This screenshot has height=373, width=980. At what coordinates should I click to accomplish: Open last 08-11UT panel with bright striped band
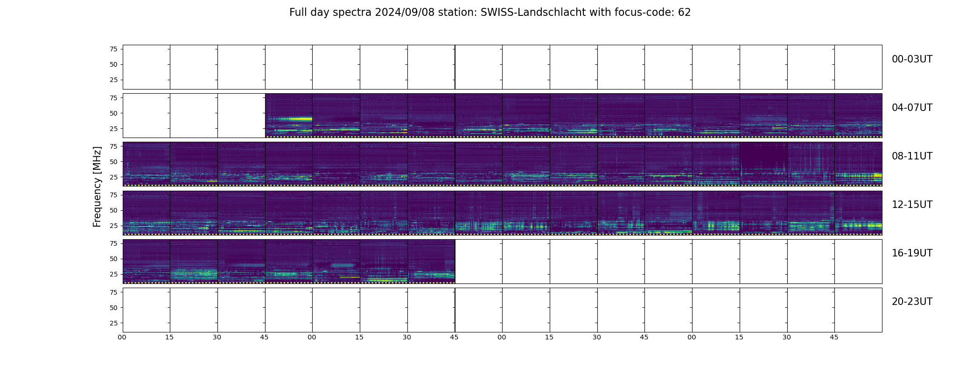click(x=858, y=164)
